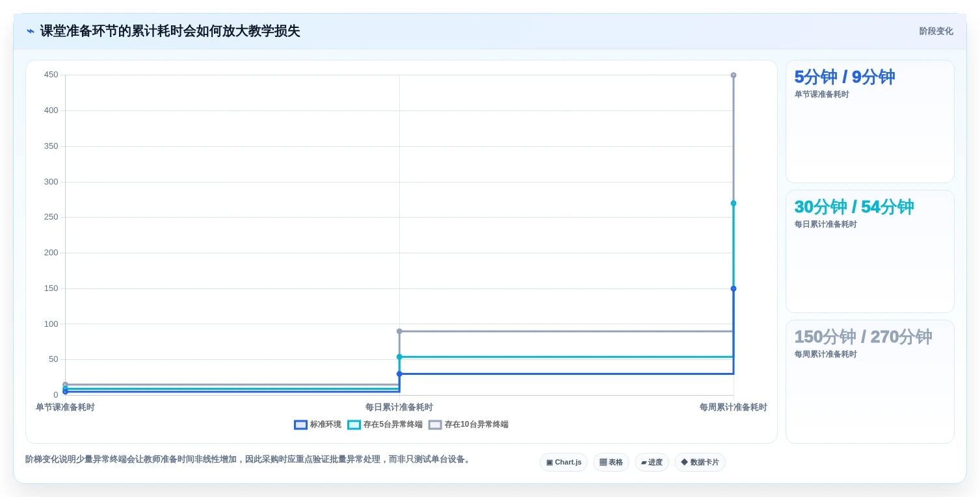
Task: Click the cyan weekly data point at 270
Action: click(734, 203)
